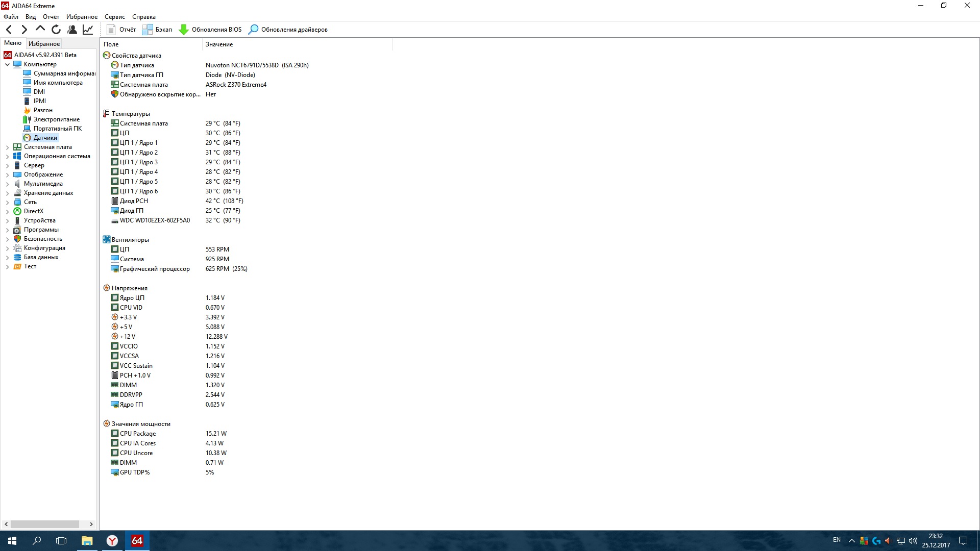Open driver updates (Обновления драйверов)
Image resolution: width=980 pixels, height=551 pixels.
288,30
